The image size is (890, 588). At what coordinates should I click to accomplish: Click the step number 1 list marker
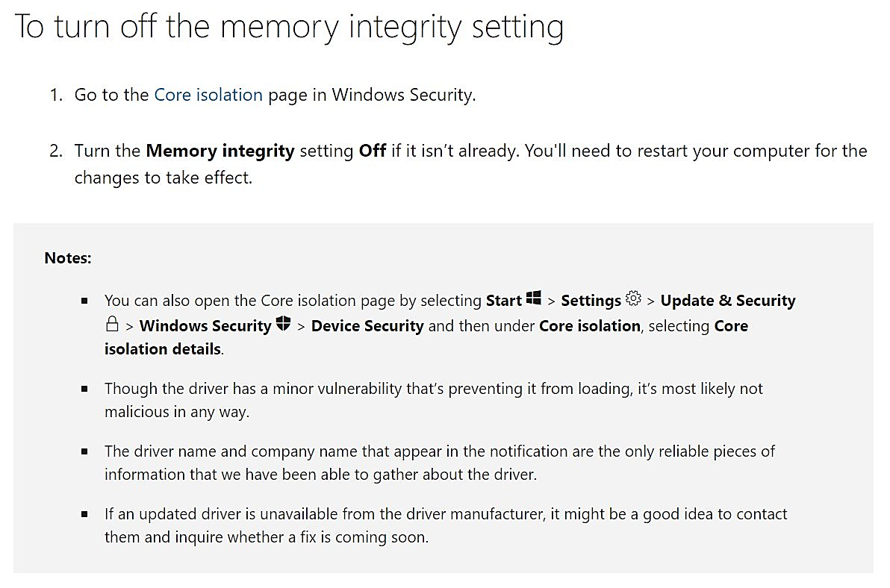57,96
